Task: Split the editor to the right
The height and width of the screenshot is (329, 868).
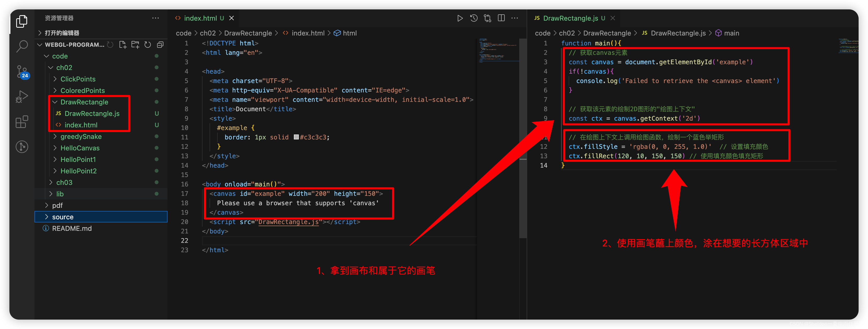Action: point(501,18)
